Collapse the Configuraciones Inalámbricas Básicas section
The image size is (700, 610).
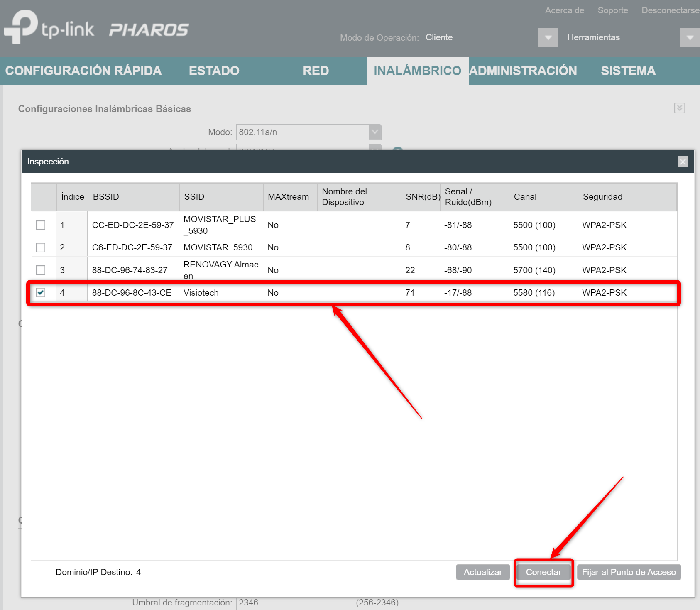click(x=680, y=108)
